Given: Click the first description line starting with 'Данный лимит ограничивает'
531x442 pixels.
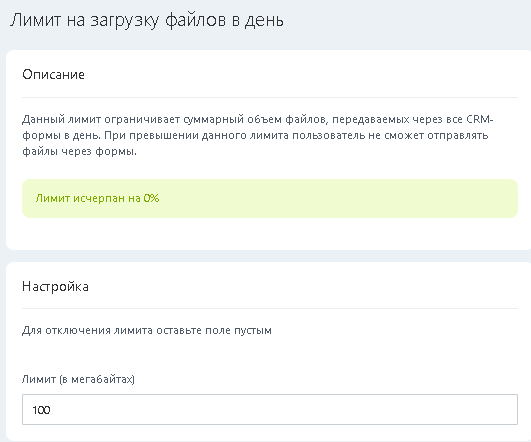Looking at the screenshot, I should click(x=257, y=119).
